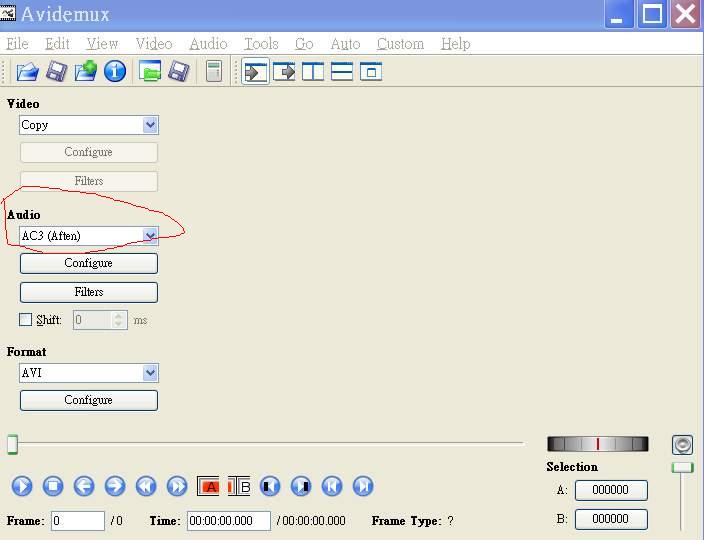
Task: Load project with the green folder window icon
Action: 150,71
